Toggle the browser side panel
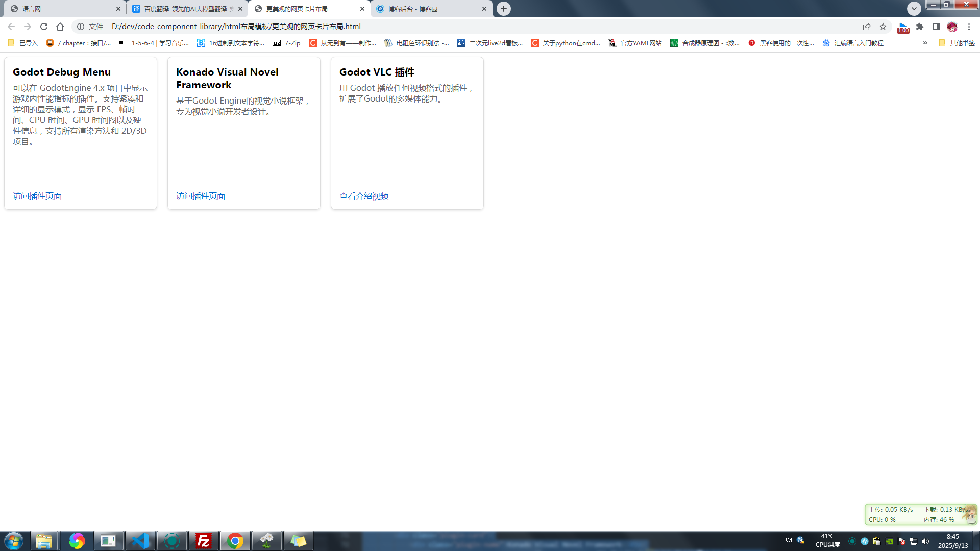 click(x=936, y=27)
